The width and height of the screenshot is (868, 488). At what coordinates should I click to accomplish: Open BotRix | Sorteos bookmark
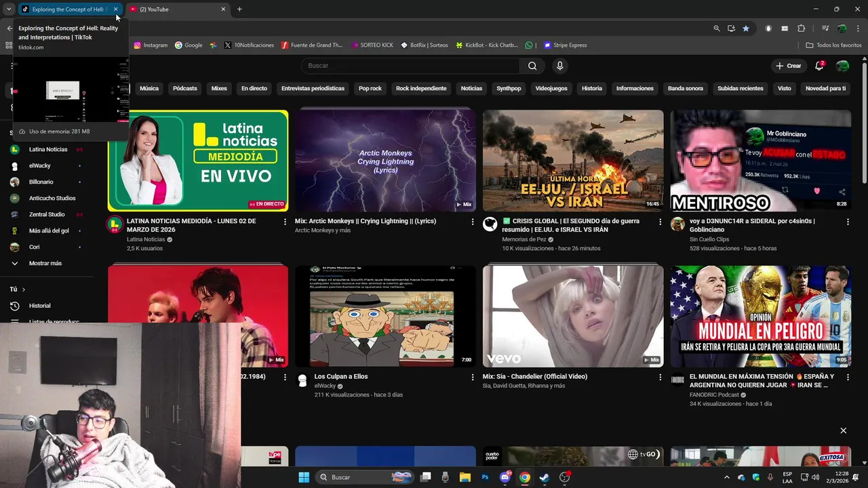pos(425,45)
